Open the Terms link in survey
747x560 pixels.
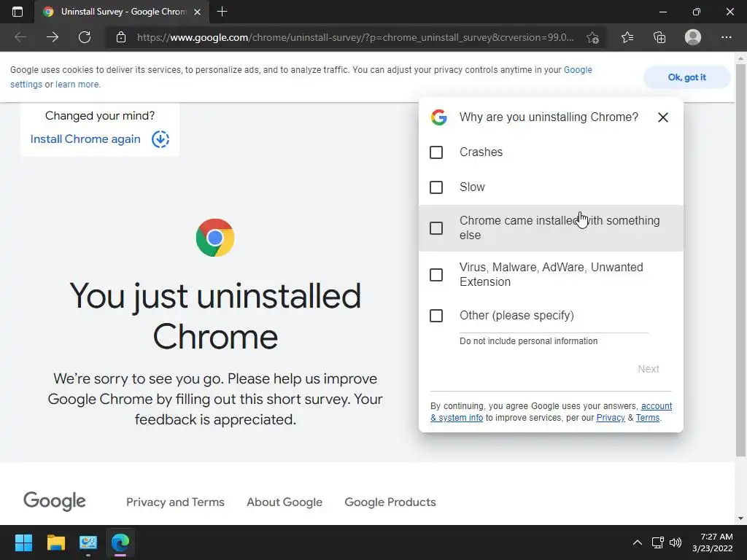click(648, 418)
